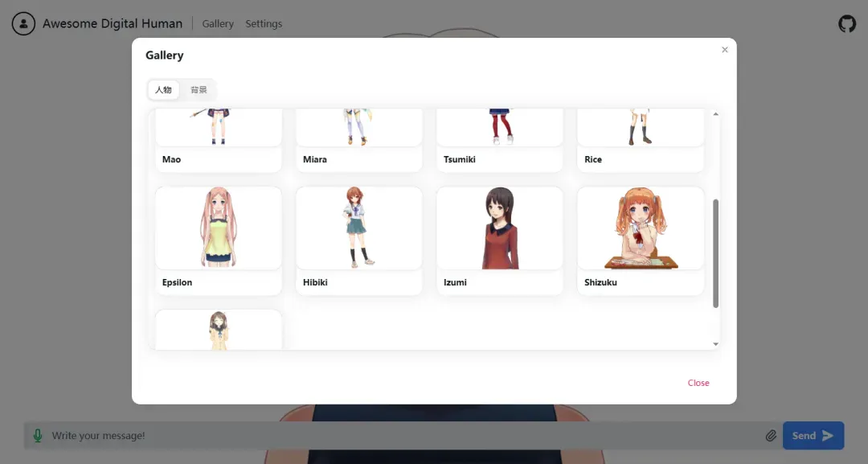Viewport: 868px width, 464px height.
Task: Click the Close button in the dialog
Action: click(698, 383)
